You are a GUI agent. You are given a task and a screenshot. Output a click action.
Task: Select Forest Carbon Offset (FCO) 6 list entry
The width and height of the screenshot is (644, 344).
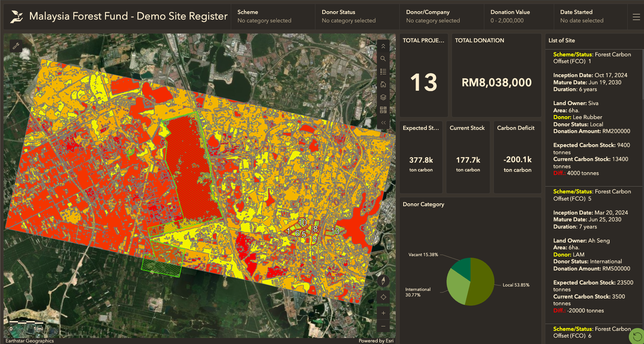point(594,334)
